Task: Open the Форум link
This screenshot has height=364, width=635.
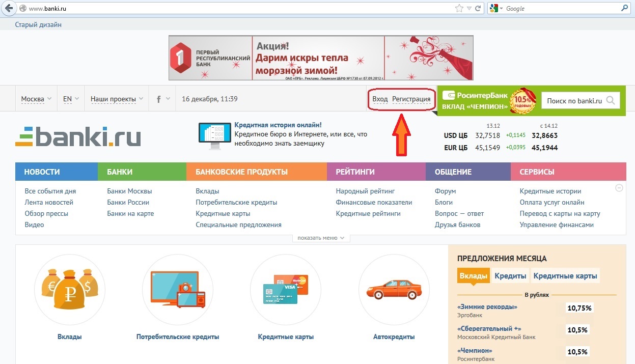Action: 446,191
